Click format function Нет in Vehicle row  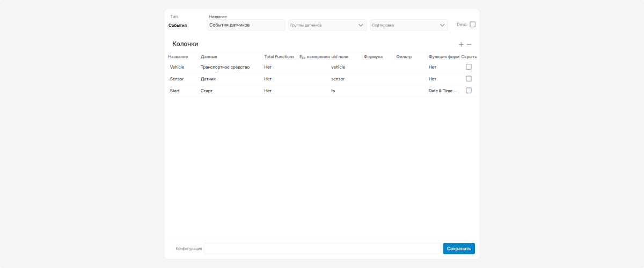click(432, 67)
